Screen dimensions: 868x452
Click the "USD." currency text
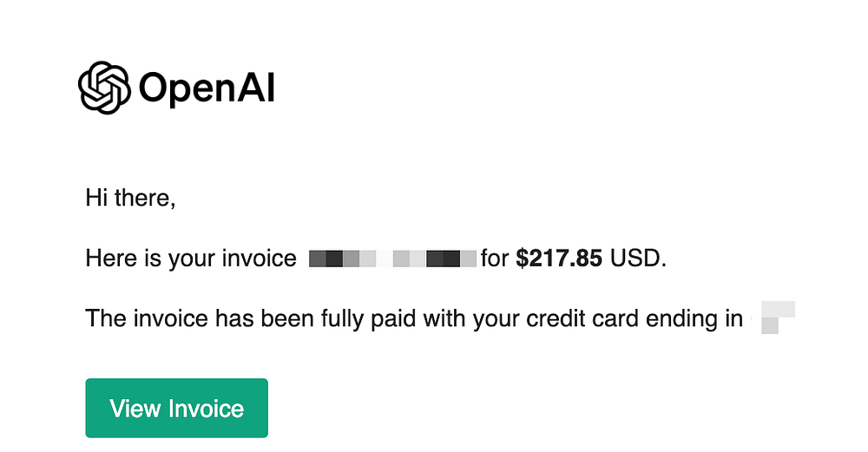[638, 259]
